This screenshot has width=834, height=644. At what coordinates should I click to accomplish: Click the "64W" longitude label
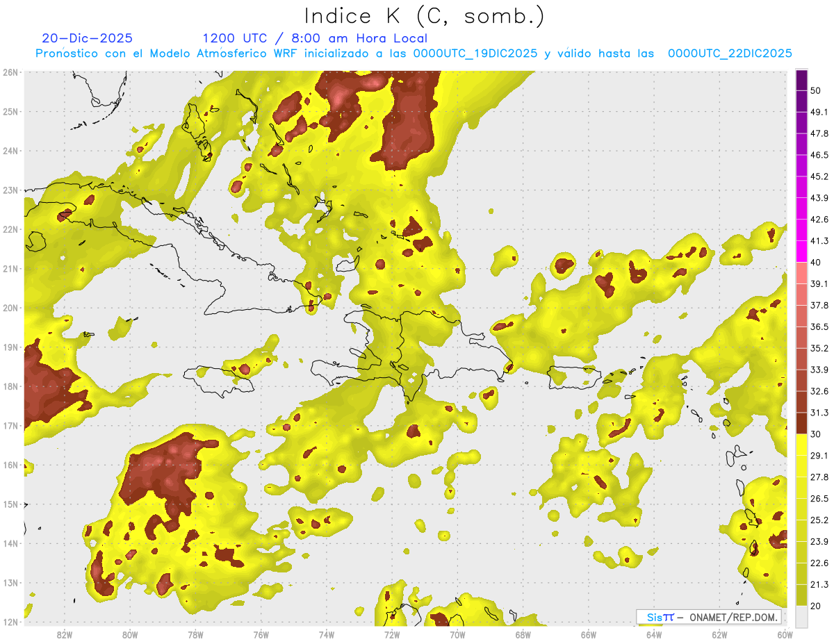pos(653,634)
